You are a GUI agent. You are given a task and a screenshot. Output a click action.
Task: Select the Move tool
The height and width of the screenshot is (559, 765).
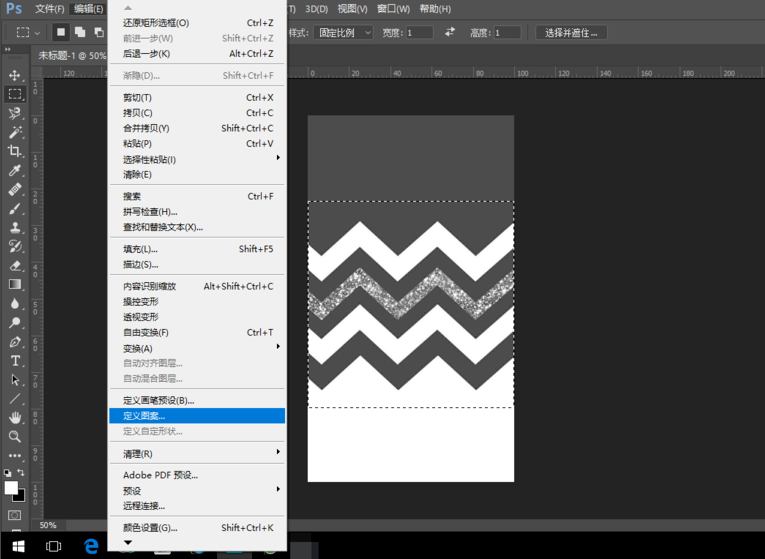(x=15, y=75)
